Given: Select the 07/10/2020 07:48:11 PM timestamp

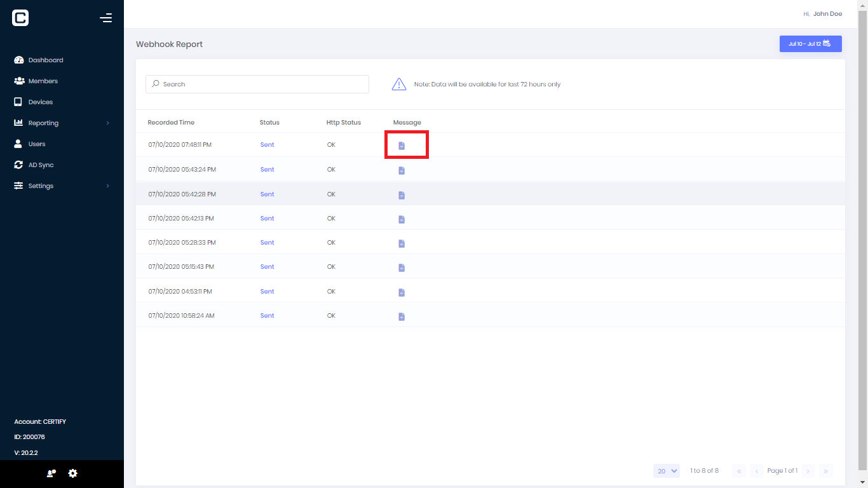Looking at the screenshot, I should pyautogui.click(x=180, y=145).
